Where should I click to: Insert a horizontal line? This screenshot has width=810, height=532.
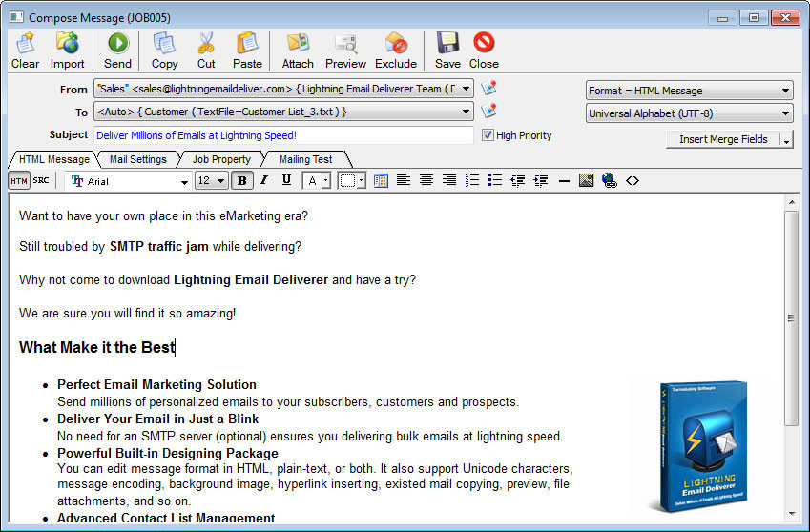564,181
